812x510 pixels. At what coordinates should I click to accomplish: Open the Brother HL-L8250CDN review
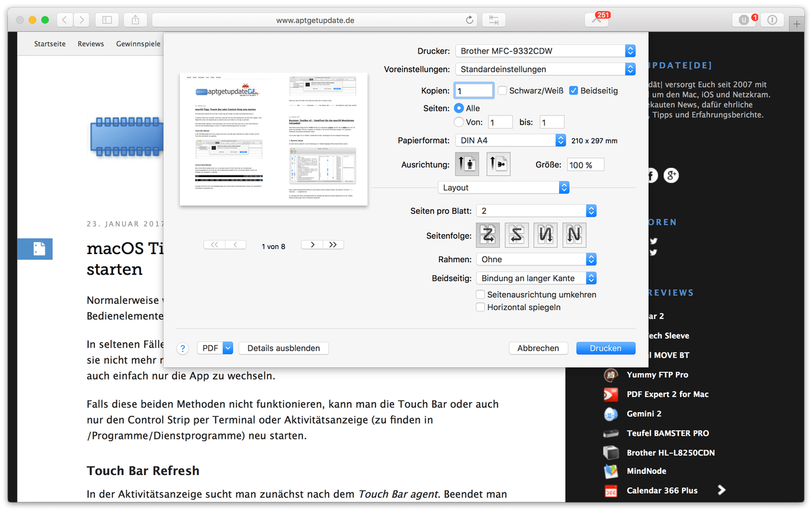671,452
